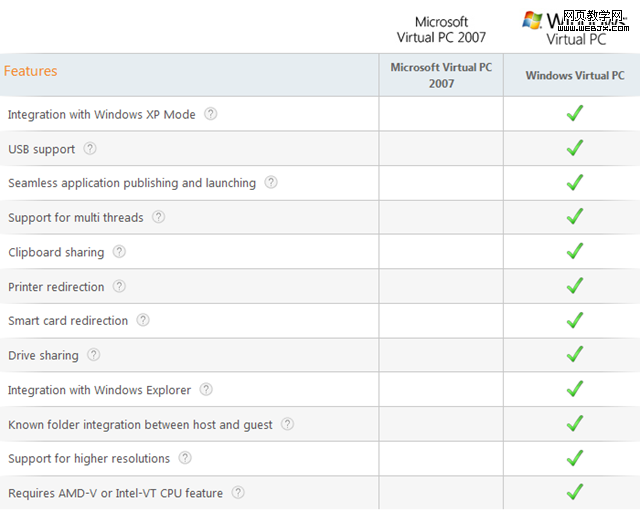Click the Drive sharing feature label

click(x=43, y=355)
